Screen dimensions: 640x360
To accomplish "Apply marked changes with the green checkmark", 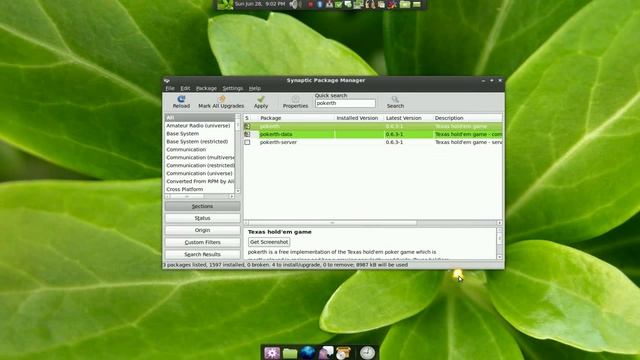I will [261, 99].
